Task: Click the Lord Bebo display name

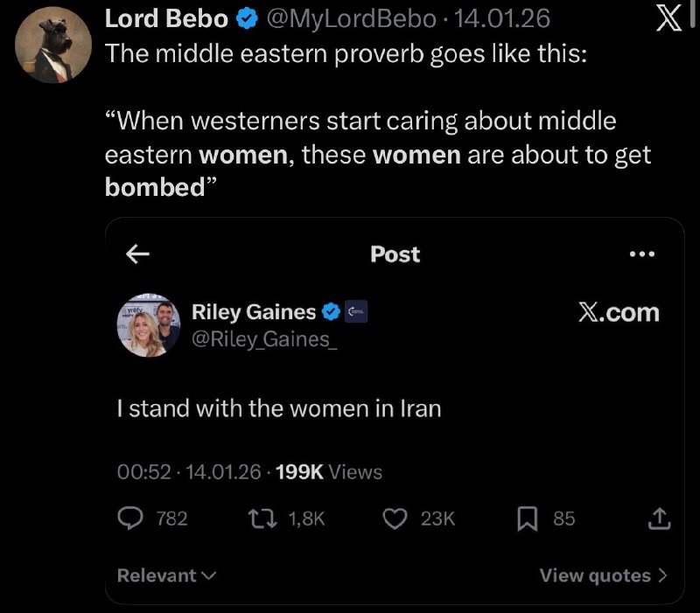Action: (166, 17)
